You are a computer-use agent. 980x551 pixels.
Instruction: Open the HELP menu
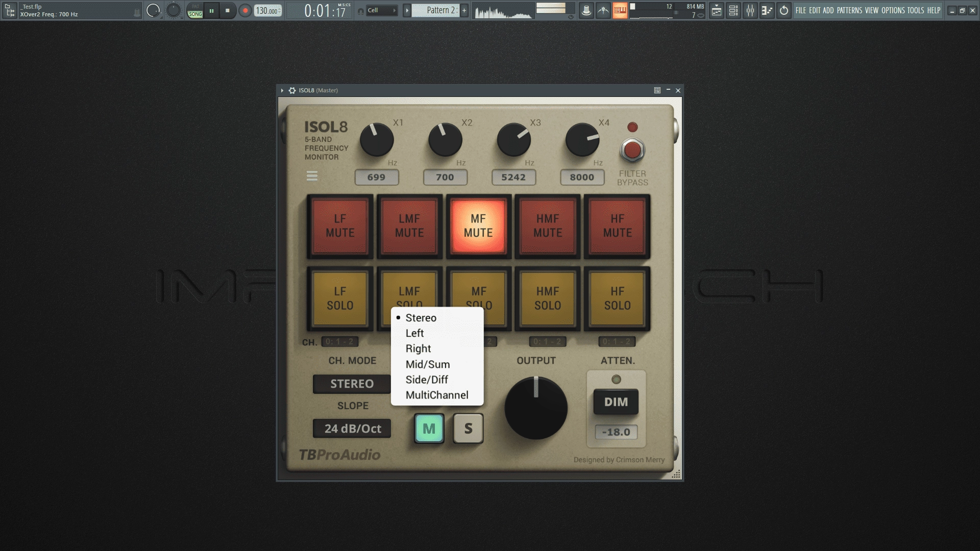pyautogui.click(x=934, y=10)
